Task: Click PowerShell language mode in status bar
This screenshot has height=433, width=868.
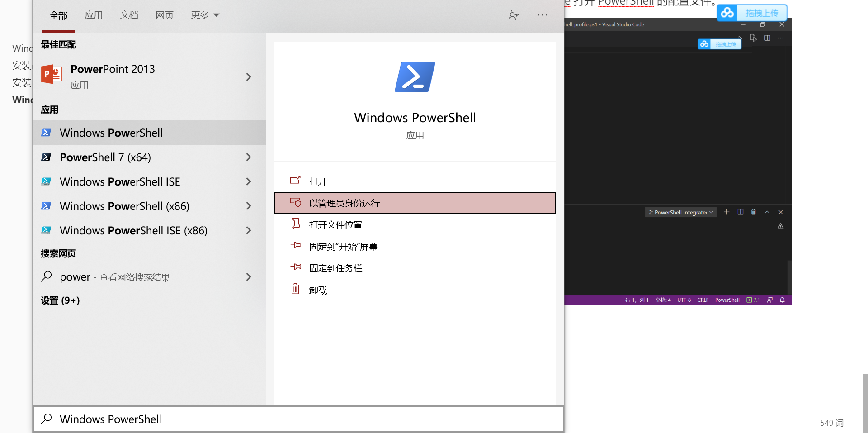Action: coord(727,300)
